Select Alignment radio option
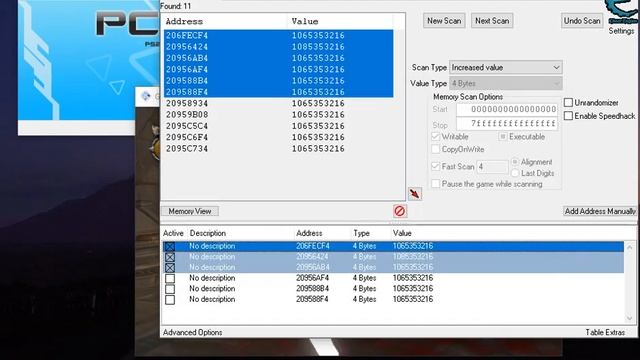Viewport: 640px width, 360px height. pos(515,162)
